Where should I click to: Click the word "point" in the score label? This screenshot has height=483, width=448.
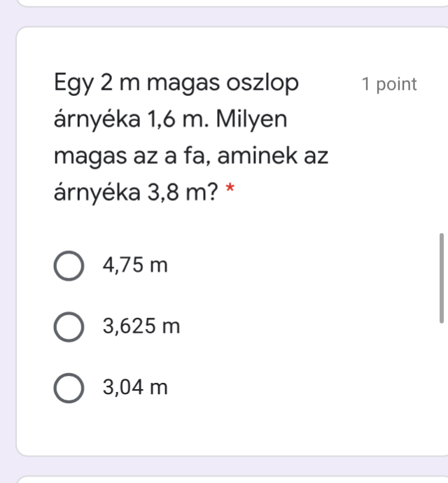click(x=396, y=85)
